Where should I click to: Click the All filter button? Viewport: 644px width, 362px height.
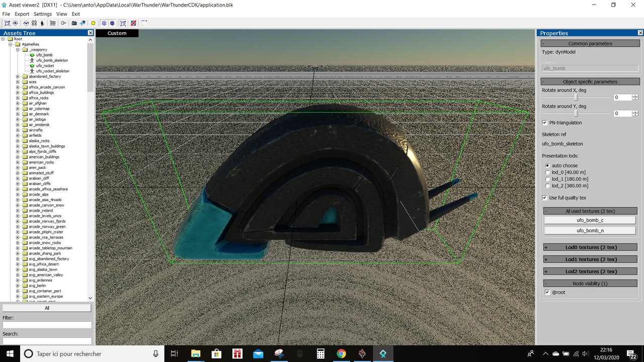click(x=47, y=308)
